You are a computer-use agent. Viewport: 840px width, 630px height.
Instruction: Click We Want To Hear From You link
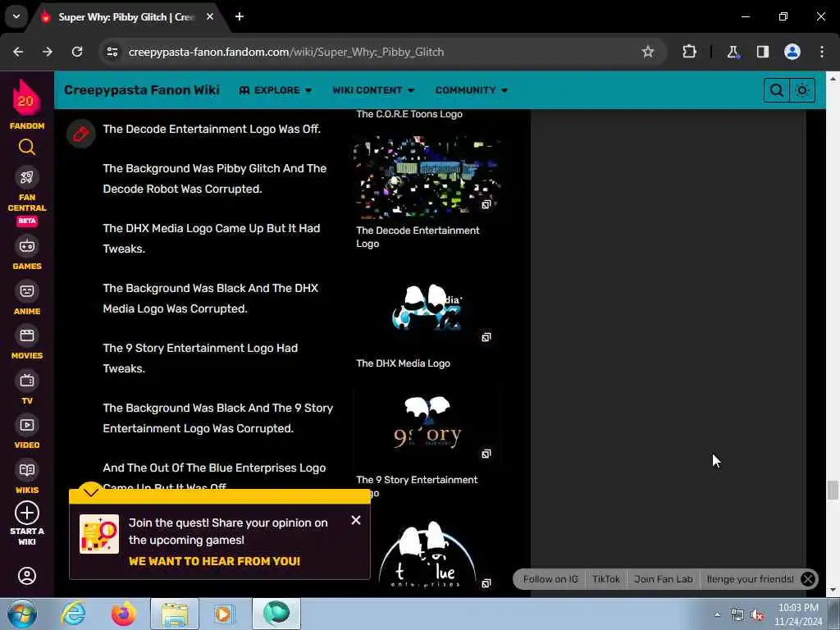click(x=214, y=561)
